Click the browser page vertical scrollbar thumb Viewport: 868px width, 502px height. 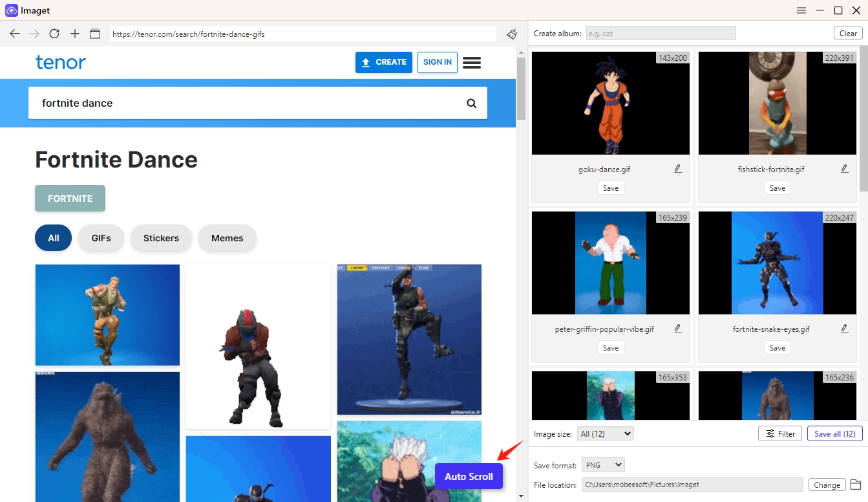[521, 89]
